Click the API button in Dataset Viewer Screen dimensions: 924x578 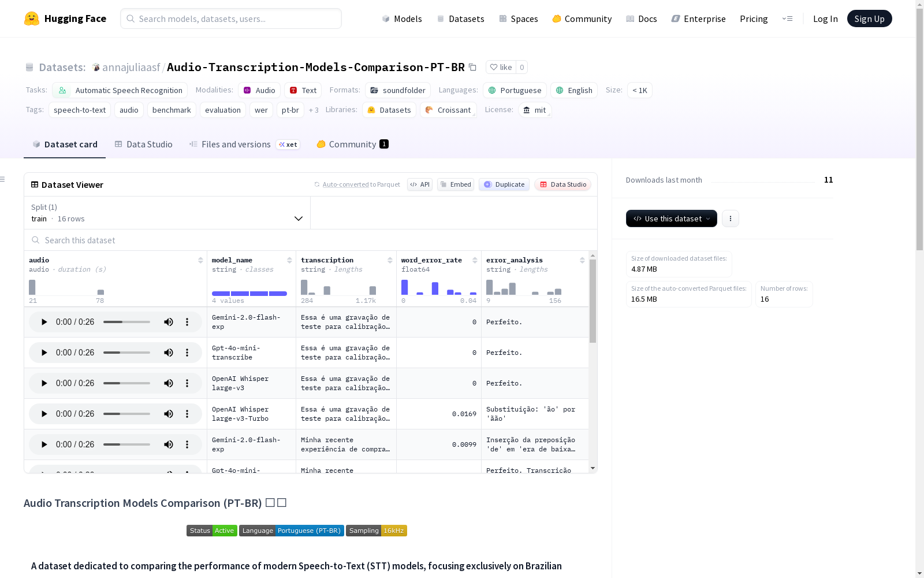click(420, 184)
